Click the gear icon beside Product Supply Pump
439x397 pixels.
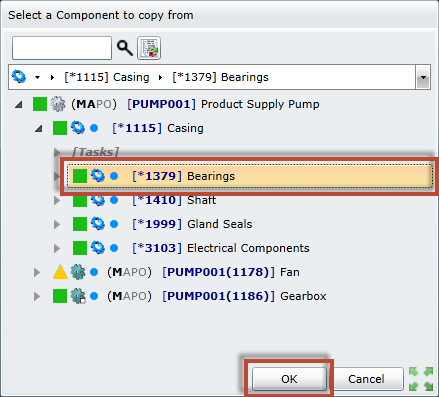(x=58, y=104)
